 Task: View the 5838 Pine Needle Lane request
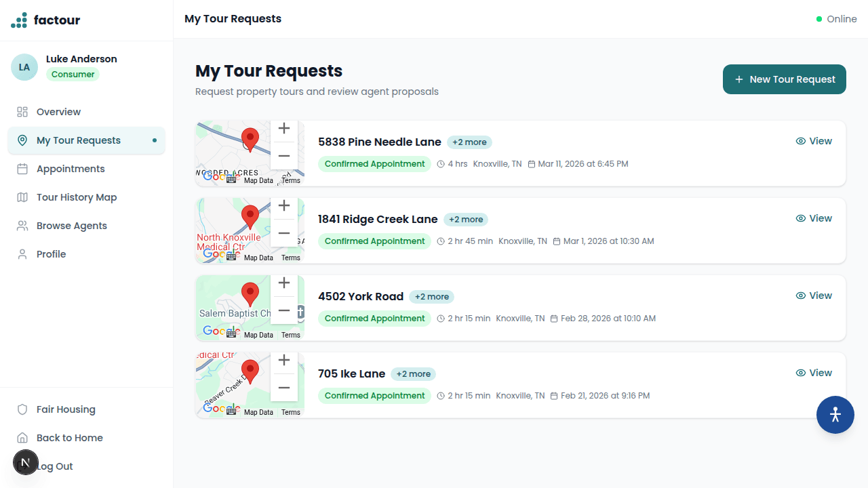[x=814, y=141]
